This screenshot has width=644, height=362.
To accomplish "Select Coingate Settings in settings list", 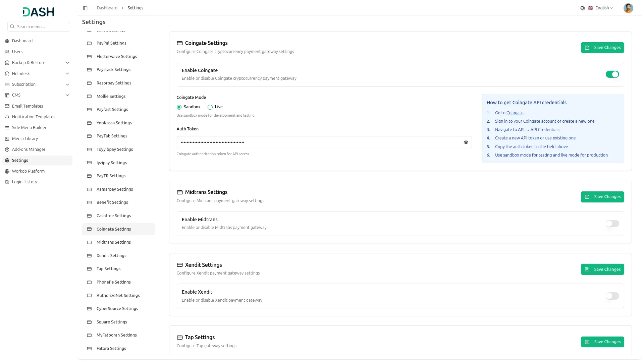I will coord(118,229).
